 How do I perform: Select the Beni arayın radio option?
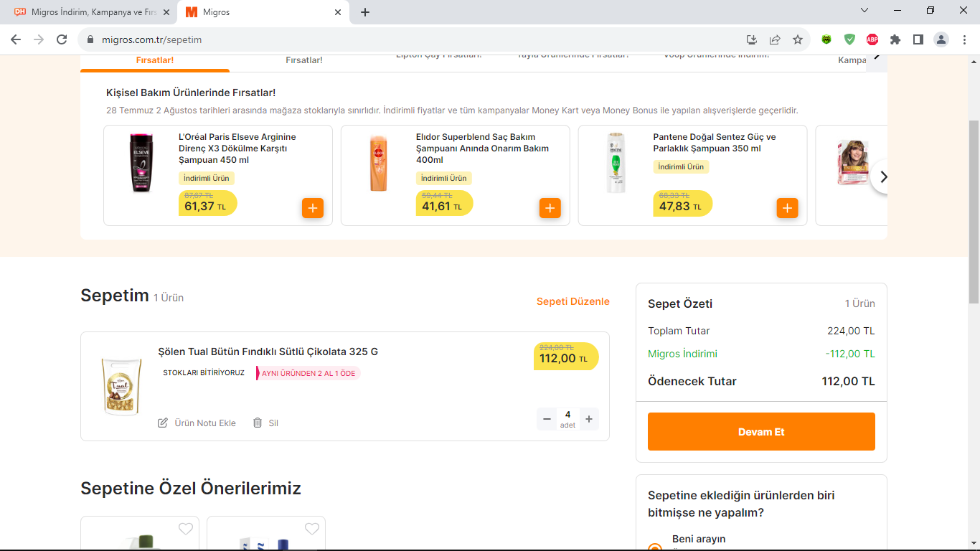tap(655, 547)
